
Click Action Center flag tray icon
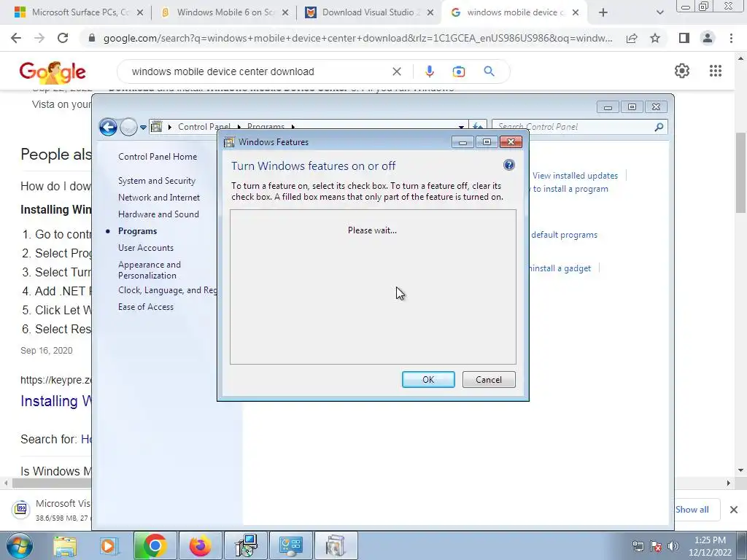click(x=656, y=546)
